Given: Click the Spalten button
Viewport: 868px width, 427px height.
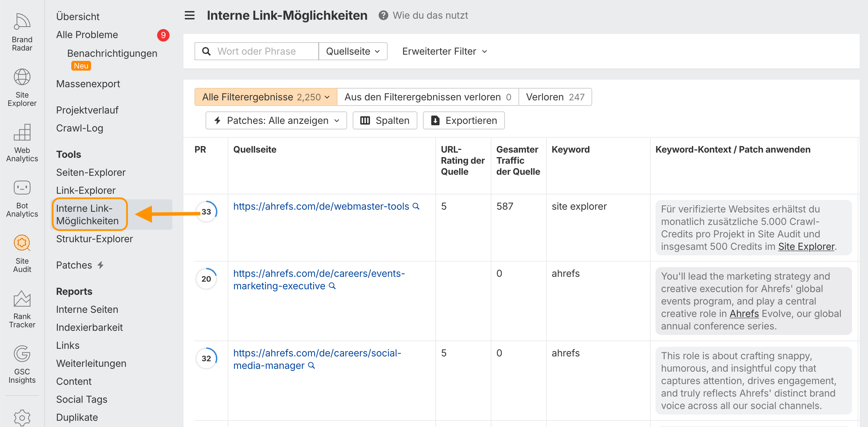Looking at the screenshot, I should tap(385, 120).
